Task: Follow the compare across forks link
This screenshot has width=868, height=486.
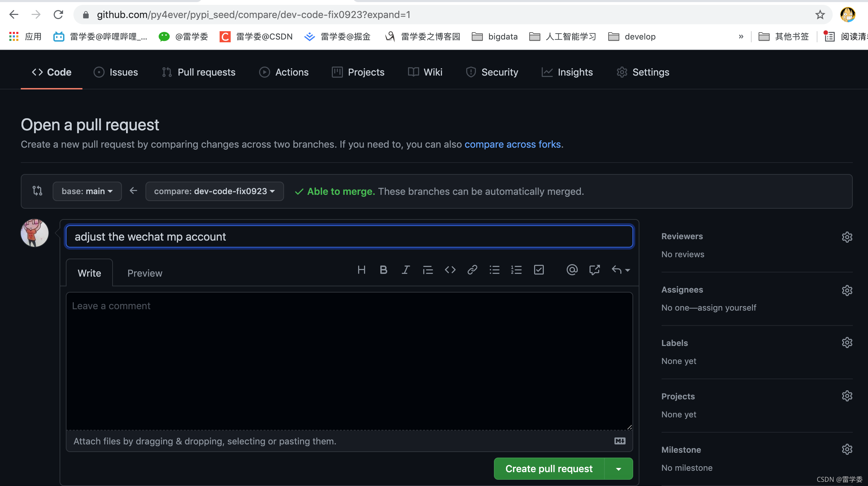Action: tap(512, 144)
